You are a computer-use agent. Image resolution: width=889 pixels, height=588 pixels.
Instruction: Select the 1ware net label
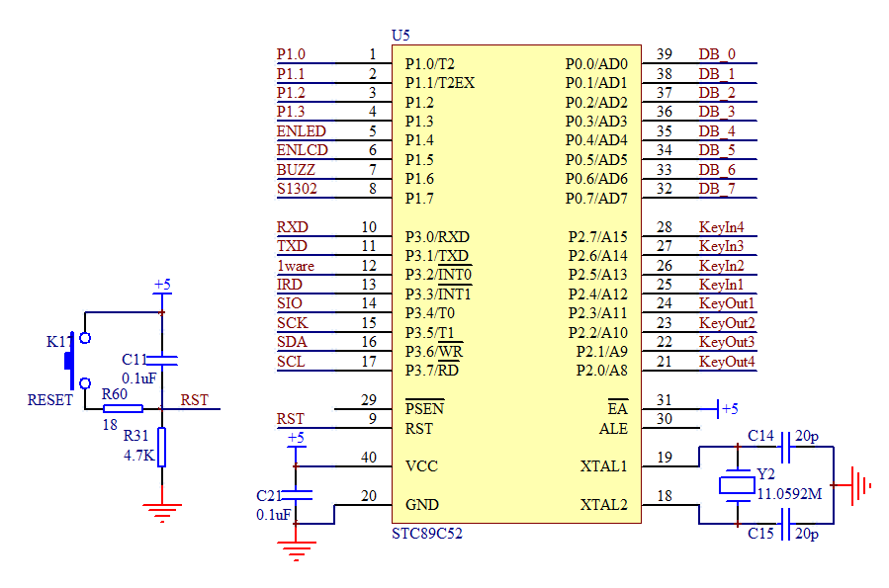click(x=296, y=266)
